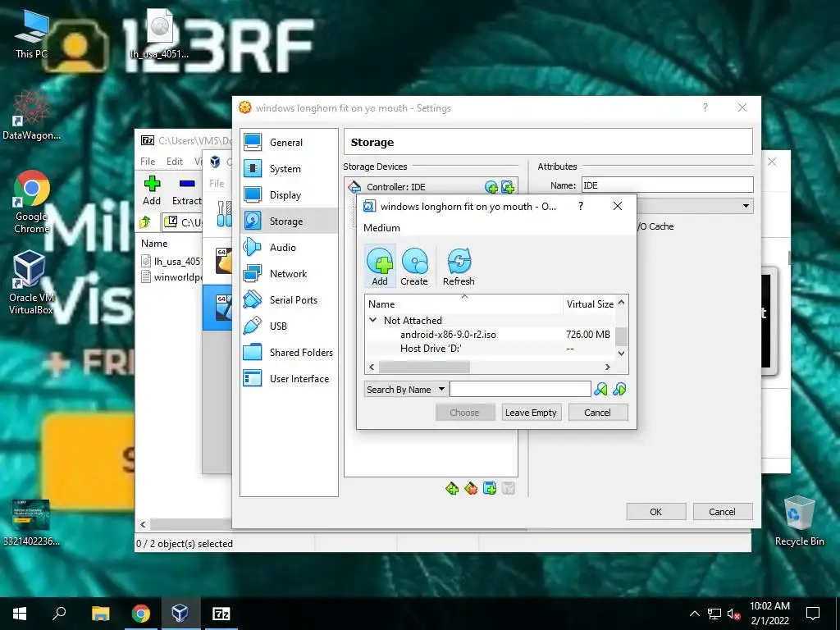Viewport: 840px width, 630px height.
Task: Open Google Chrome desktop shortcut
Action: pyautogui.click(x=32, y=203)
